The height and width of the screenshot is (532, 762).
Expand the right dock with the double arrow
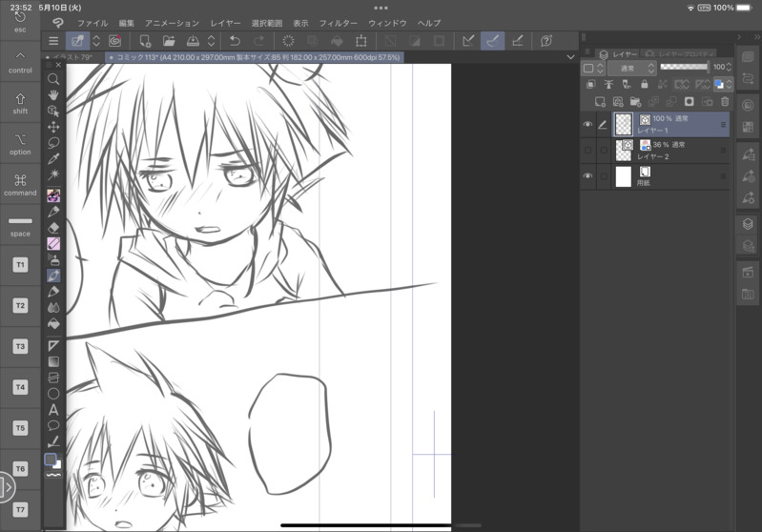coord(756,37)
